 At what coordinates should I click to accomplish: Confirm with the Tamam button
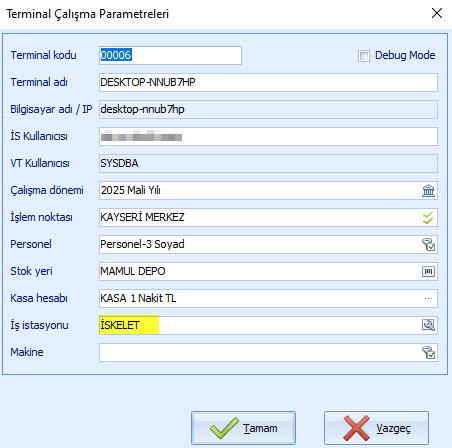(x=243, y=428)
